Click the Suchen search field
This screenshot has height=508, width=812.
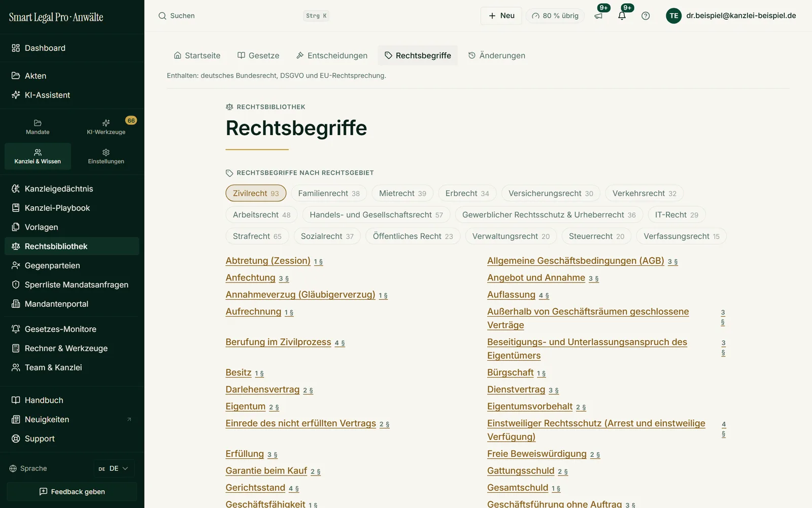point(244,16)
